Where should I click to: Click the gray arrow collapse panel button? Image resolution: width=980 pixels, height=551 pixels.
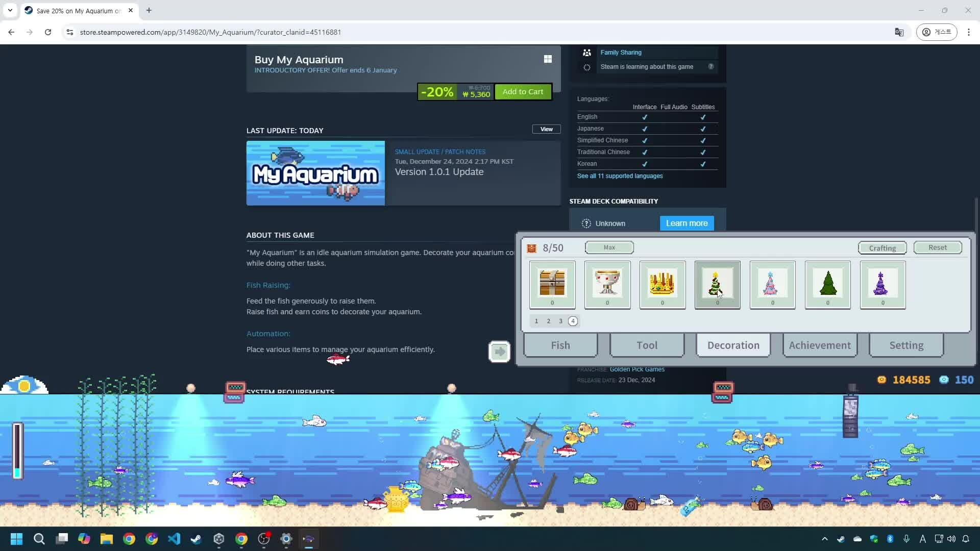(499, 352)
